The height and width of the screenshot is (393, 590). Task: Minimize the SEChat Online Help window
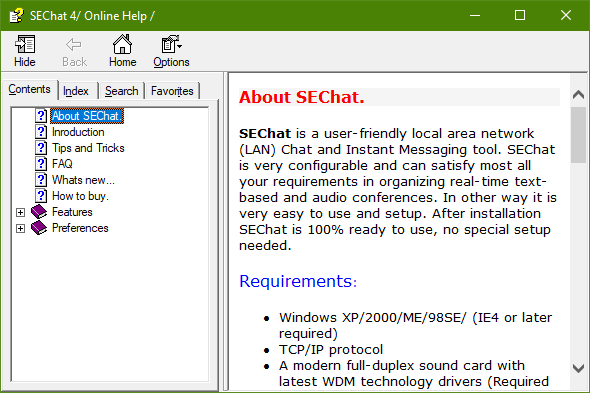[475, 15]
